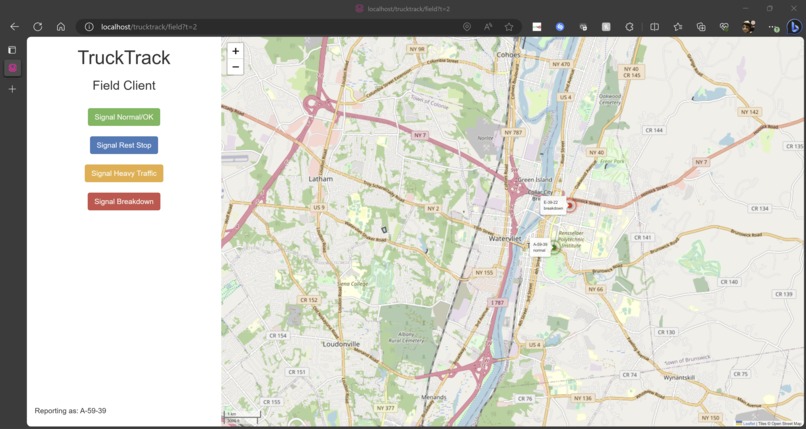Zoom in the map with plus button
Viewport: 806px width, 429px height.
[235, 51]
